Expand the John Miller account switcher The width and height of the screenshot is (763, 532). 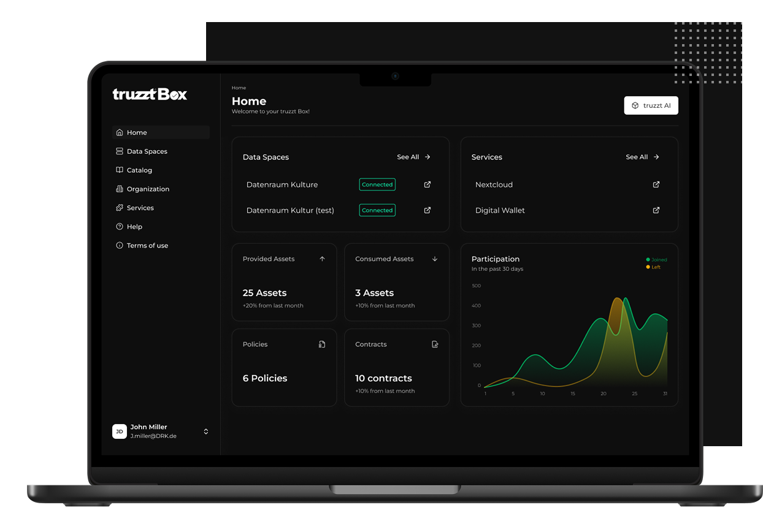(x=206, y=431)
